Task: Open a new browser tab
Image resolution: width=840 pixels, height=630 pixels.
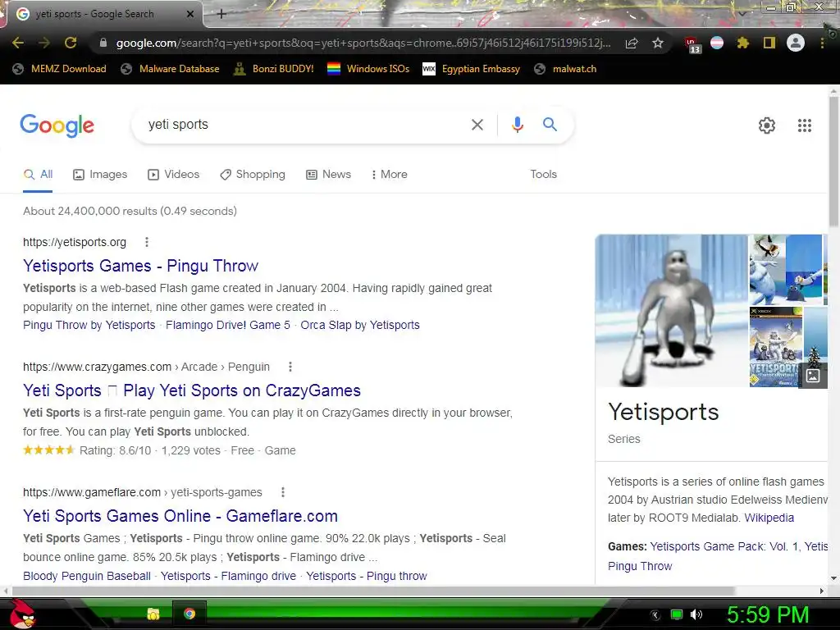Action: coord(221,14)
